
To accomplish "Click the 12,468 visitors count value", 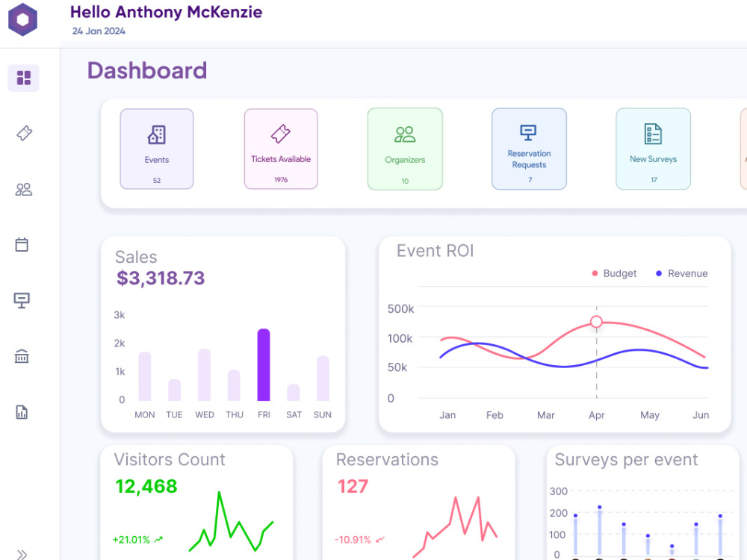I will click(x=146, y=487).
